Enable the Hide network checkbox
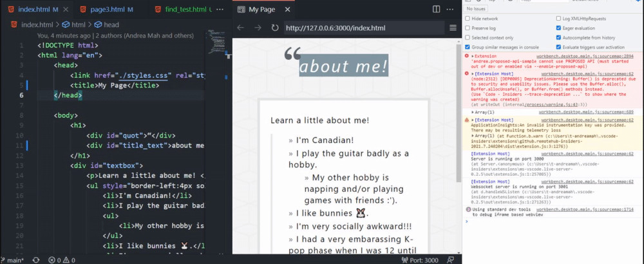This screenshot has width=644, height=264. pos(468,19)
